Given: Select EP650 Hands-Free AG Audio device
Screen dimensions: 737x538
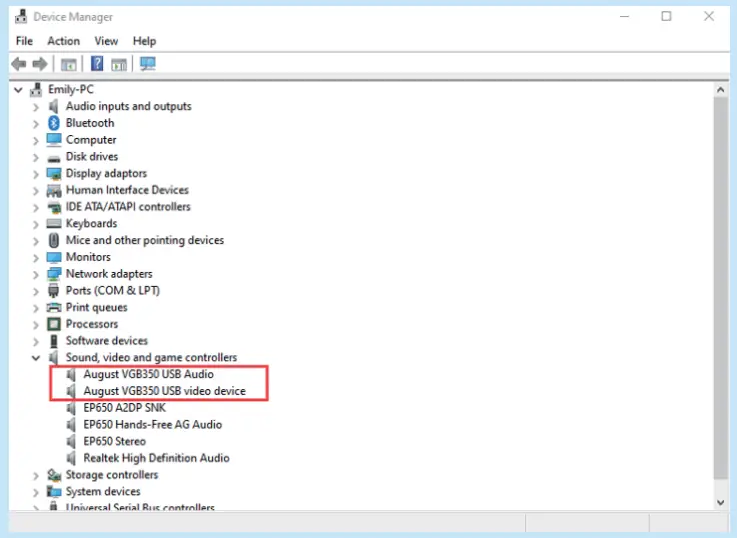Looking at the screenshot, I should (x=153, y=424).
